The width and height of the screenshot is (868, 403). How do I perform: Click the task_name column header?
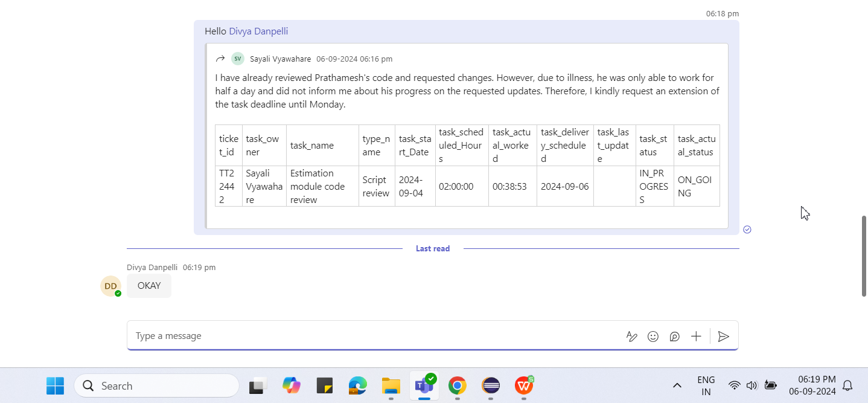click(322, 146)
